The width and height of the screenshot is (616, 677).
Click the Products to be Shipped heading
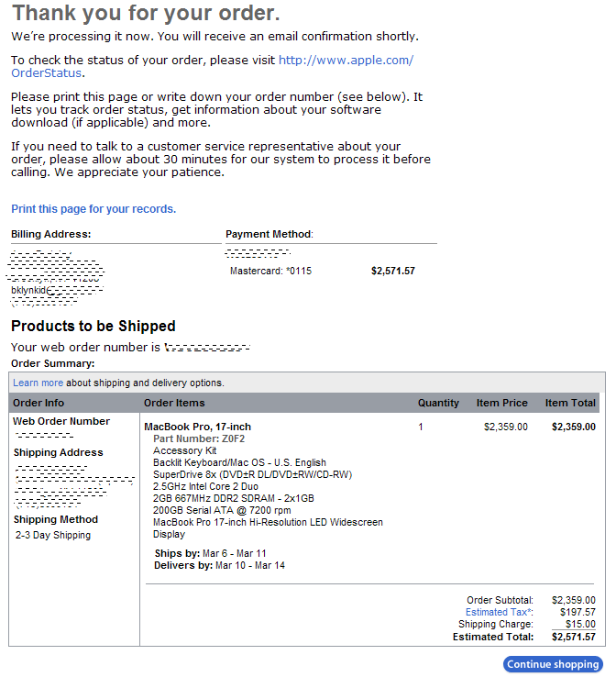pos(93,327)
